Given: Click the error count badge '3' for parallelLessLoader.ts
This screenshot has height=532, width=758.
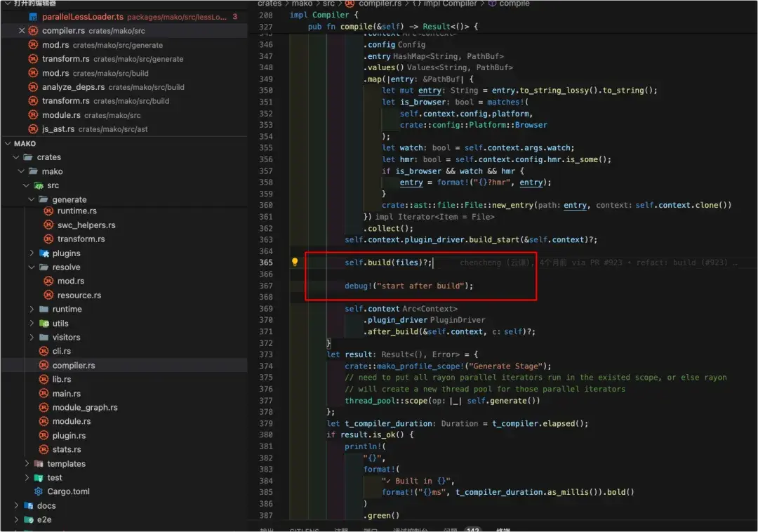Looking at the screenshot, I should coord(235,16).
